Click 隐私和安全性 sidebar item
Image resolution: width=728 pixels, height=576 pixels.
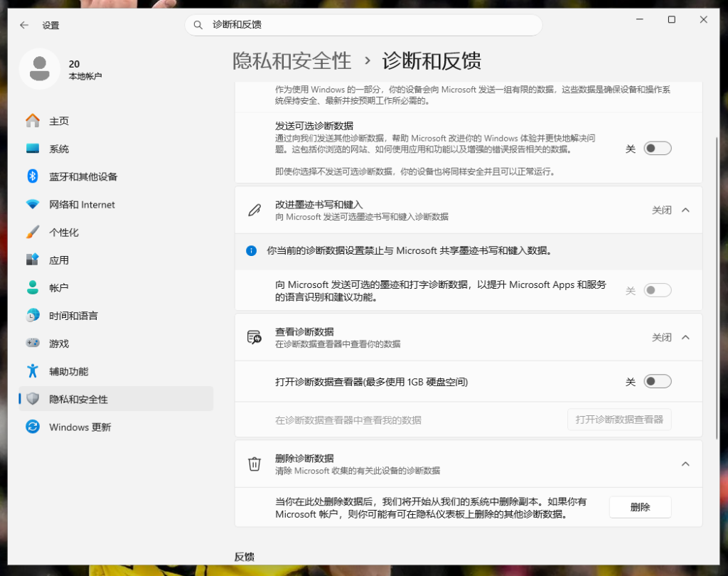(x=116, y=398)
